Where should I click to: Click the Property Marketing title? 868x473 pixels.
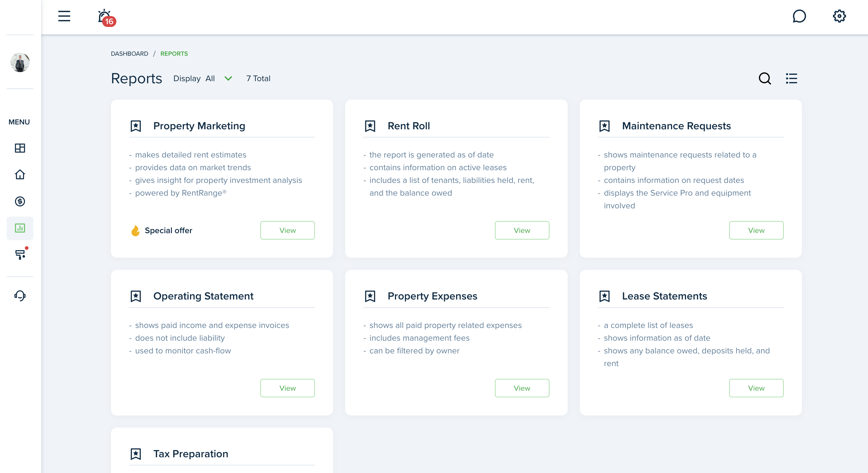click(199, 126)
